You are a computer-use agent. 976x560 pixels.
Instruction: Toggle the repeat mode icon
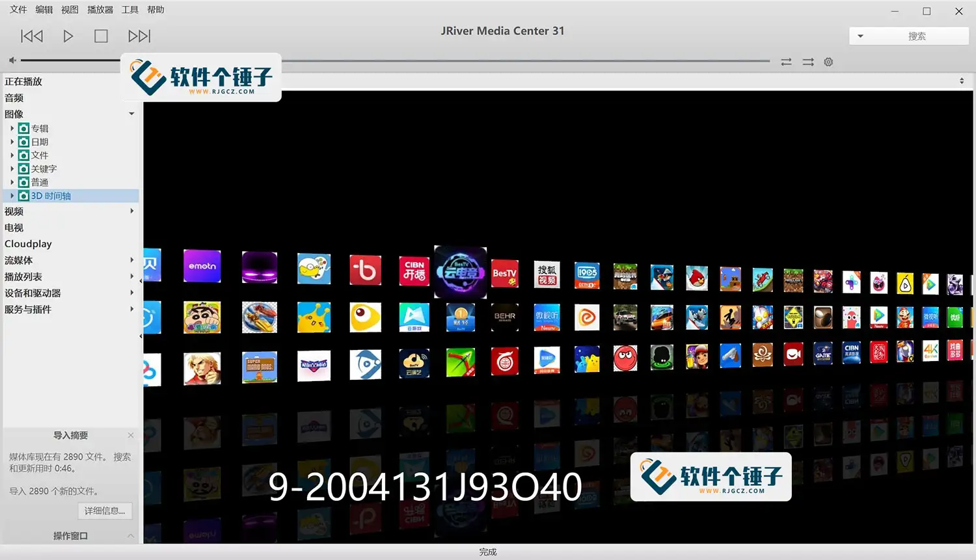[x=786, y=62]
